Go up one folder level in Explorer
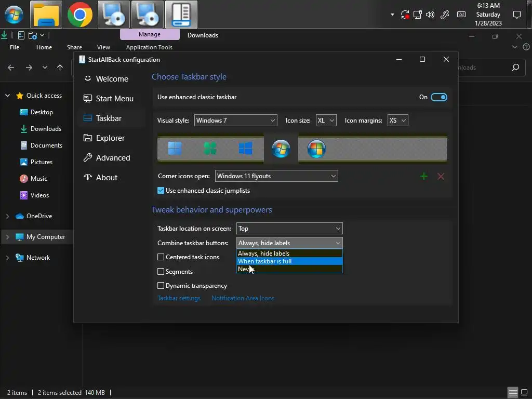 (60, 68)
